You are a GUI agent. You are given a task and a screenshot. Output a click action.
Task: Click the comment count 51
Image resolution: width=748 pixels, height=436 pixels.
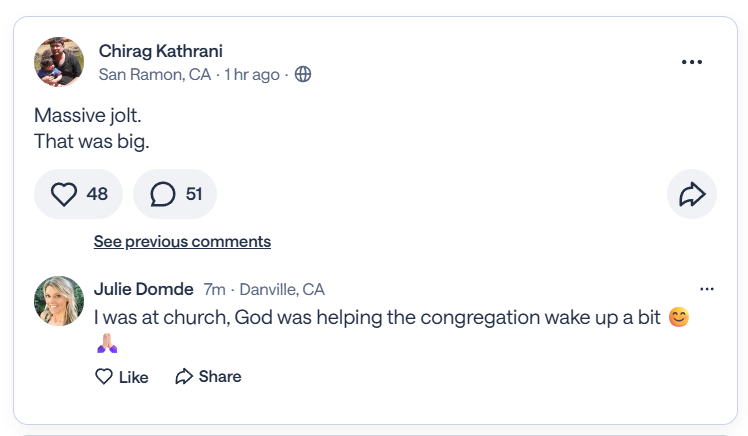(194, 194)
